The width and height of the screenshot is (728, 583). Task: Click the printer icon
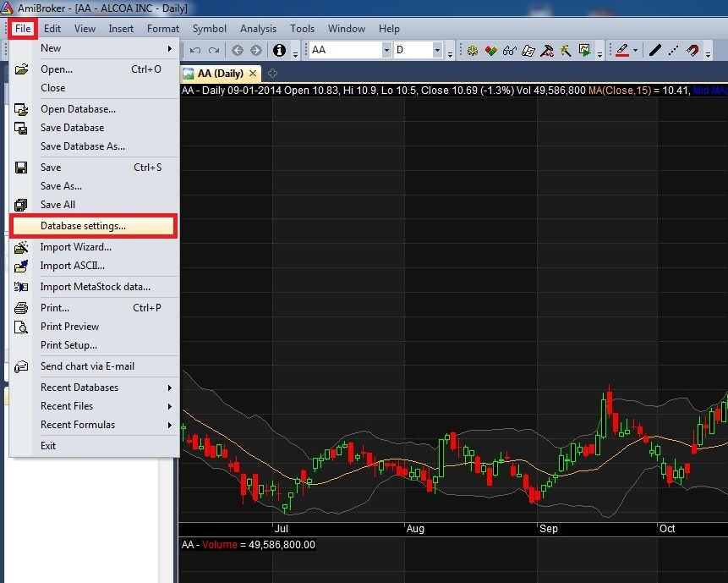[21, 308]
